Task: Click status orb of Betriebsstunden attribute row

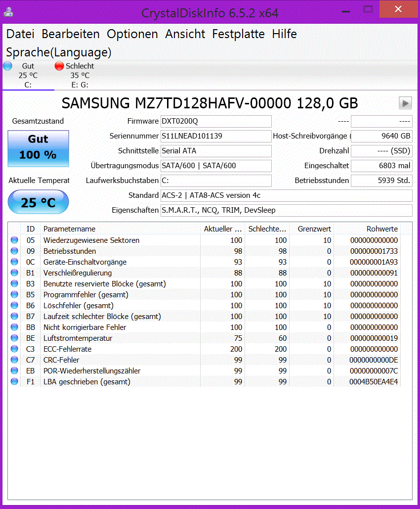Action: click(x=14, y=251)
